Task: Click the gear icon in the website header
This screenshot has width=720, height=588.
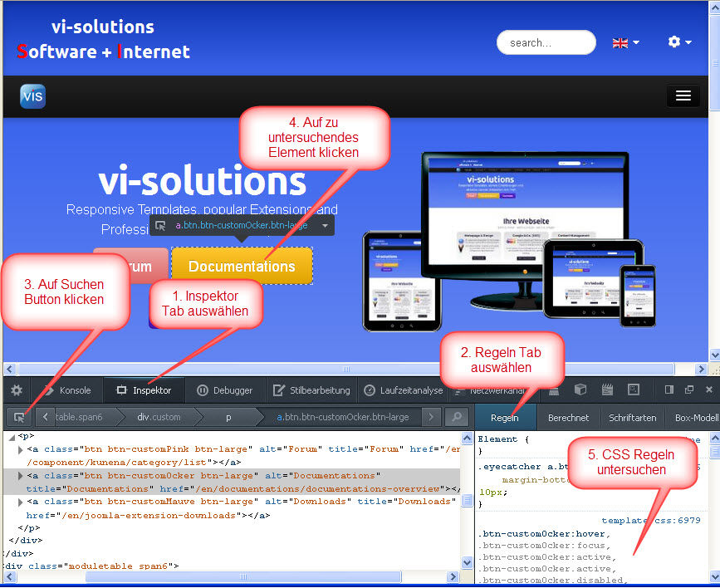Action: point(674,42)
